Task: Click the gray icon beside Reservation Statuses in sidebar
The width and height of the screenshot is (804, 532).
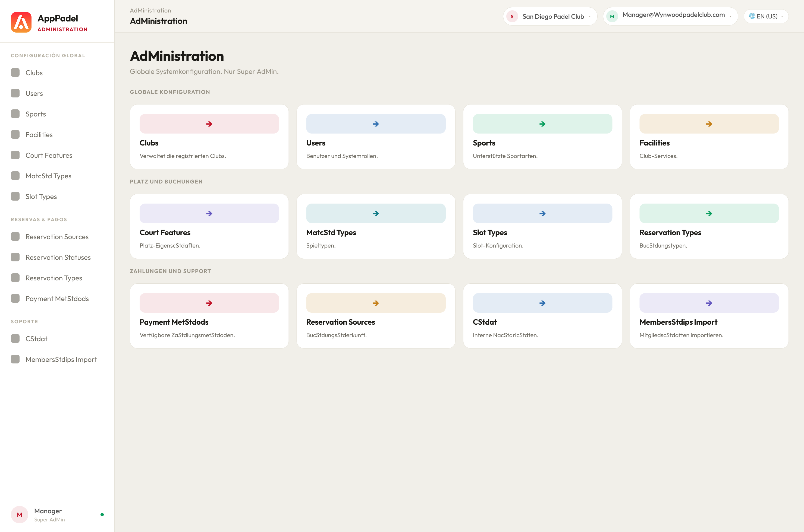Action: coord(15,257)
